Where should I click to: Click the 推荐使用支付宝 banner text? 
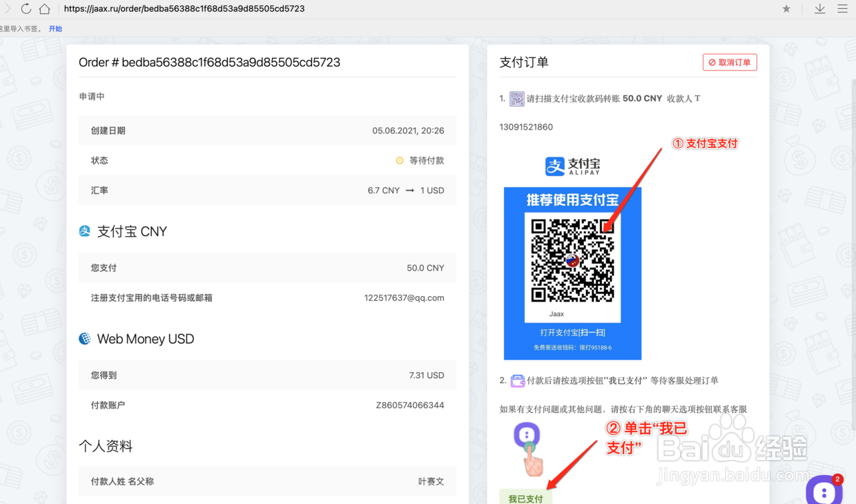pyautogui.click(x=572, y=200)
